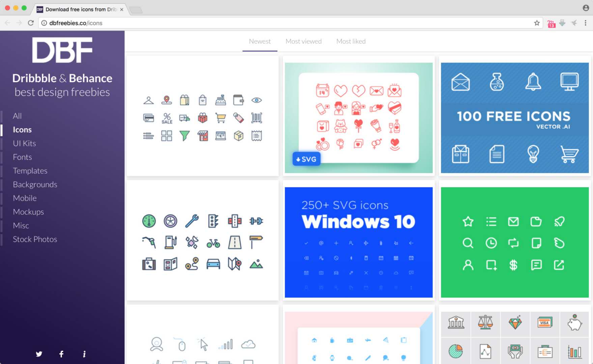Open the Fonts category
The image size is (593, 364).
[x=22, y=157]
